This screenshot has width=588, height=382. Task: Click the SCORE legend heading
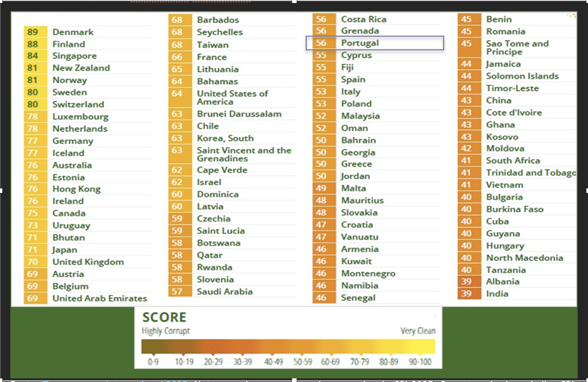tap(164, 317)
